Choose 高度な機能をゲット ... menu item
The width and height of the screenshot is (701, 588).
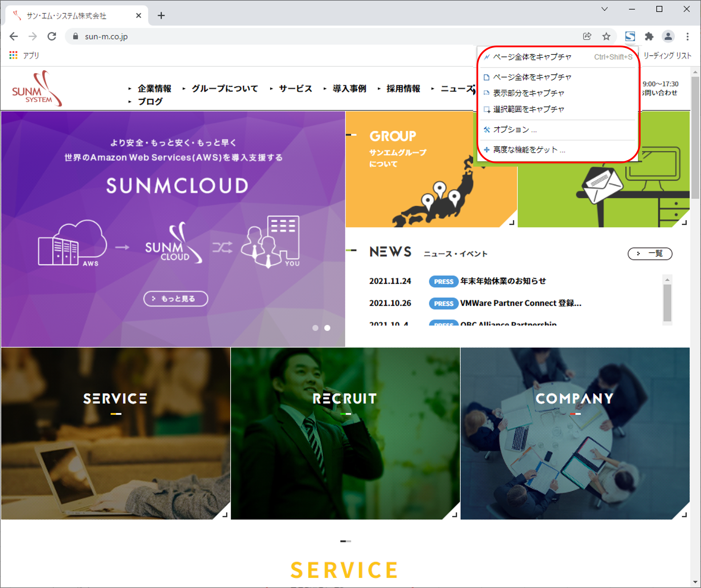pyautogui.click(x=557, y=150)
